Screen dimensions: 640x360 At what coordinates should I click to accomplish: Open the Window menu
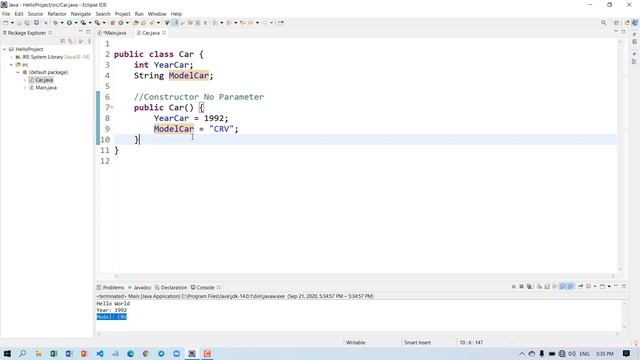coord(157,14)
